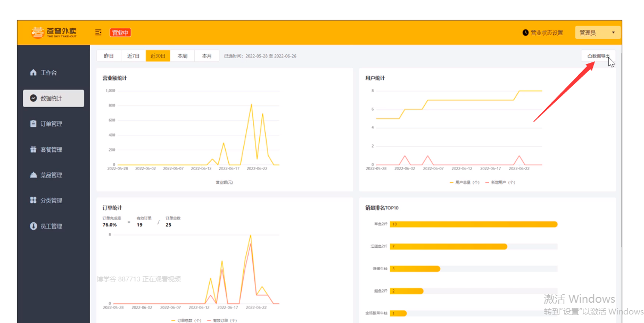Screen dimensions: 644x323
Task: Click the 数据统计 chart icon
Action: (x=34, y=98)
